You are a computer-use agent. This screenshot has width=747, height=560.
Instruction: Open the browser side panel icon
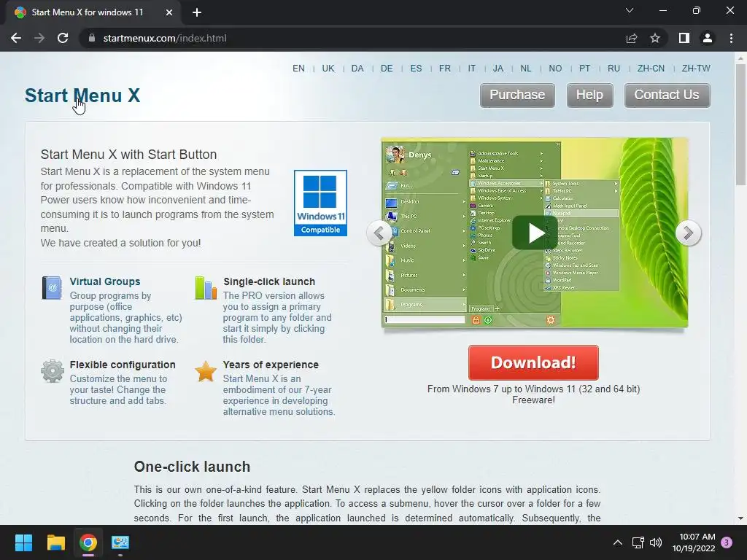coord(684,38)
